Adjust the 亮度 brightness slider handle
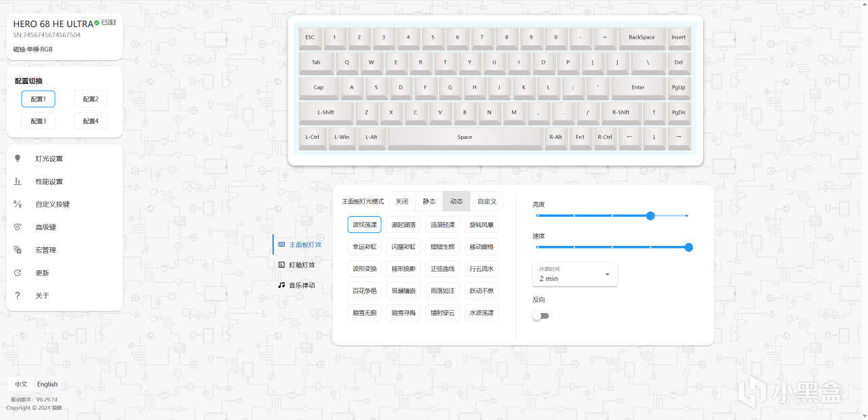Screen dimensions: 868x420 [x=650, y=215]
